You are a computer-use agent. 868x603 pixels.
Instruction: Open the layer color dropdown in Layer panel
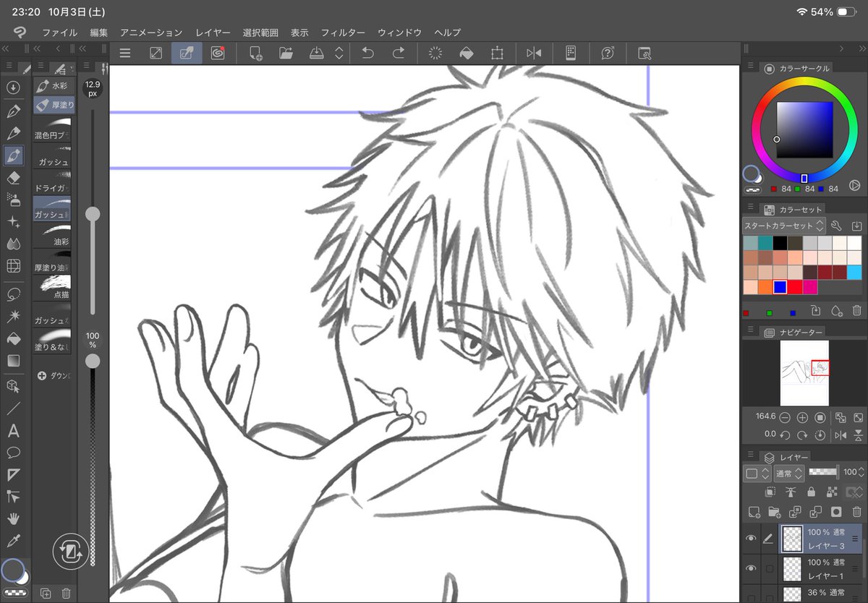point(757,474)
